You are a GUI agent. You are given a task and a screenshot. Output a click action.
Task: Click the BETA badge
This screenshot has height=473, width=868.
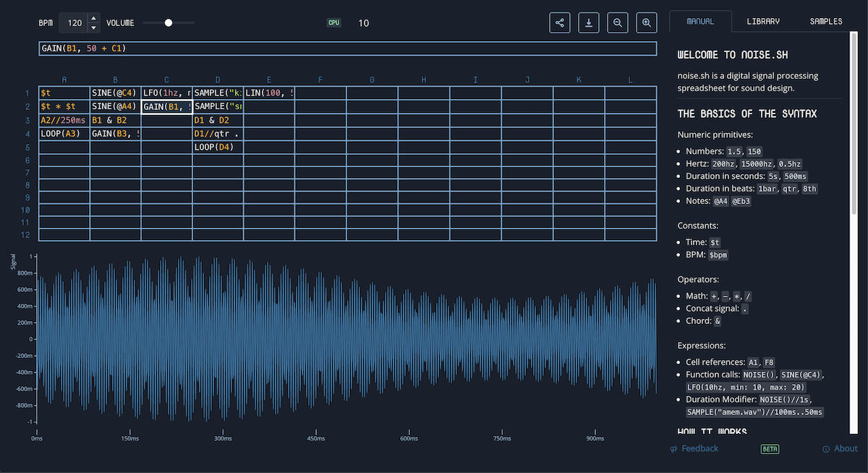tap(770, 448)
